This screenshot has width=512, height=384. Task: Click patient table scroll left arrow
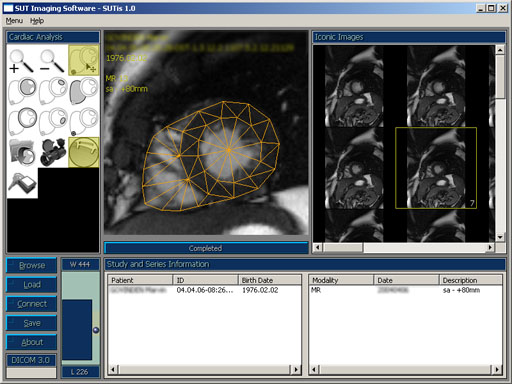point(113,369)
